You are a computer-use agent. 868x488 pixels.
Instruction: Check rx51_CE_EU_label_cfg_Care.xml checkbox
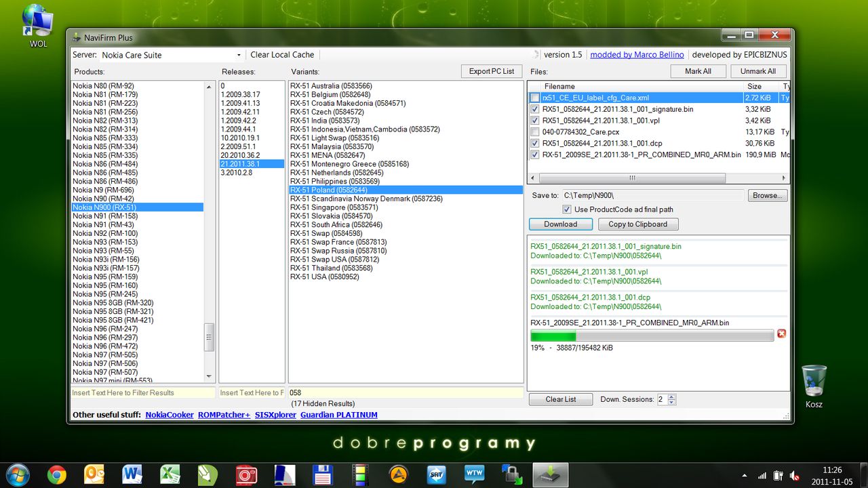click(536, 98)
